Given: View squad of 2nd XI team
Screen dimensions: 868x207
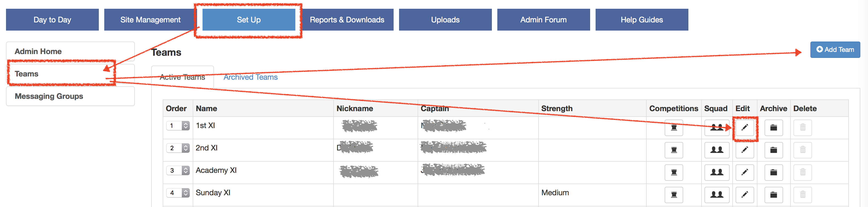Looking at the screenshot, I should 716,150.
